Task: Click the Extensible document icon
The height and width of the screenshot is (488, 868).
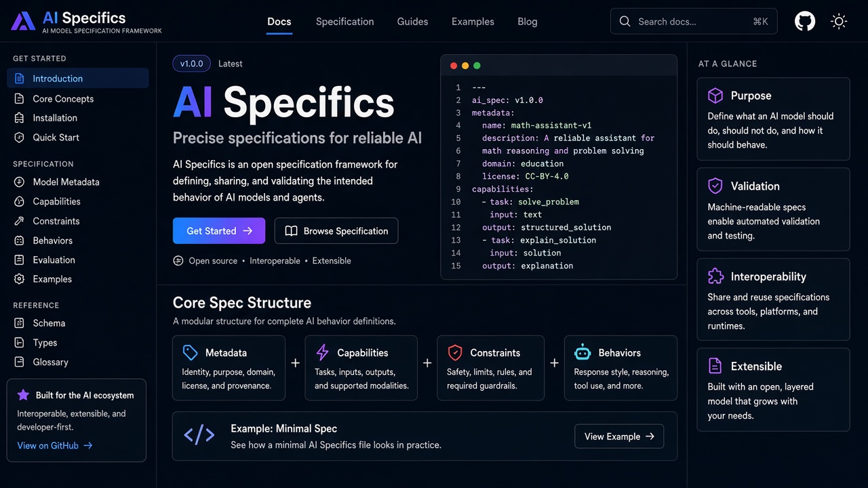Action: (x=715, y=366)
